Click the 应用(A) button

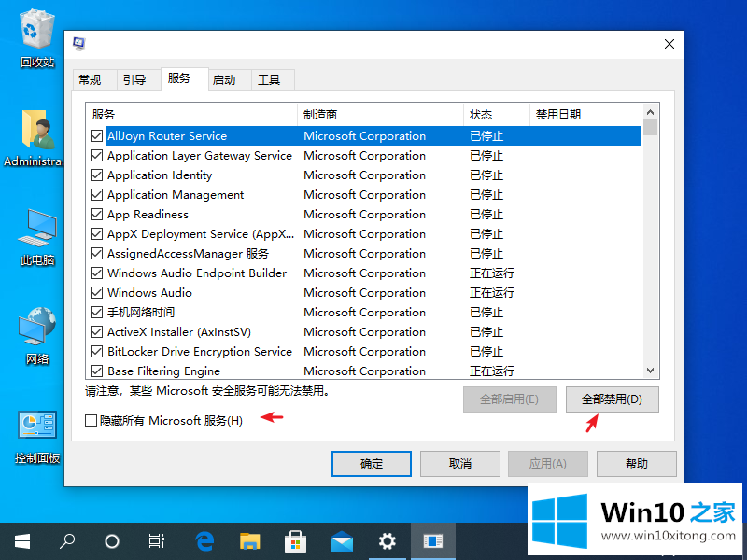(548, 463)
